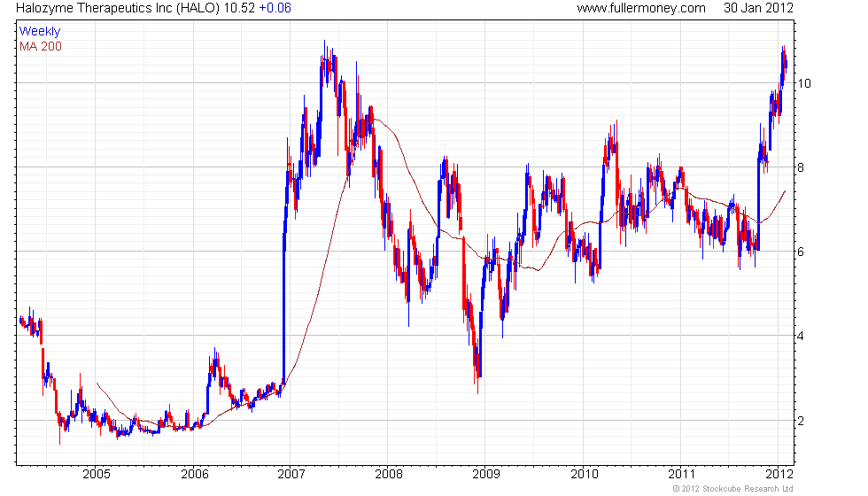Click the Weekly legend label
Image resolution: width=868 pixels, height=496 pixels.
pos(39,32)
